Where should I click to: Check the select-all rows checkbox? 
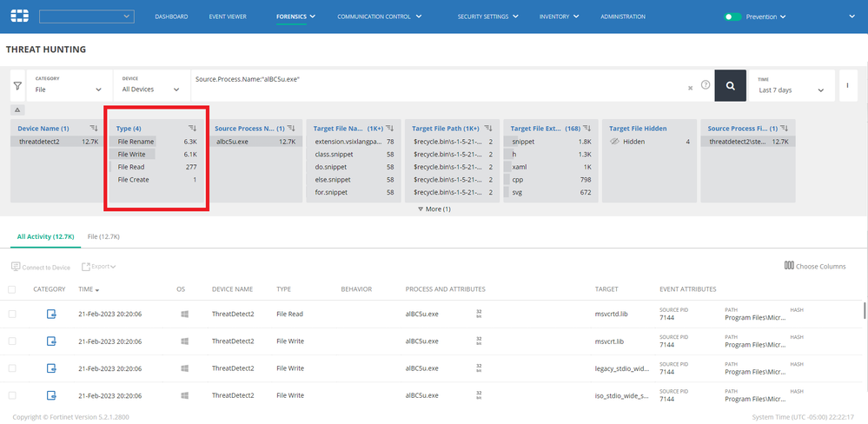(12, 289)
